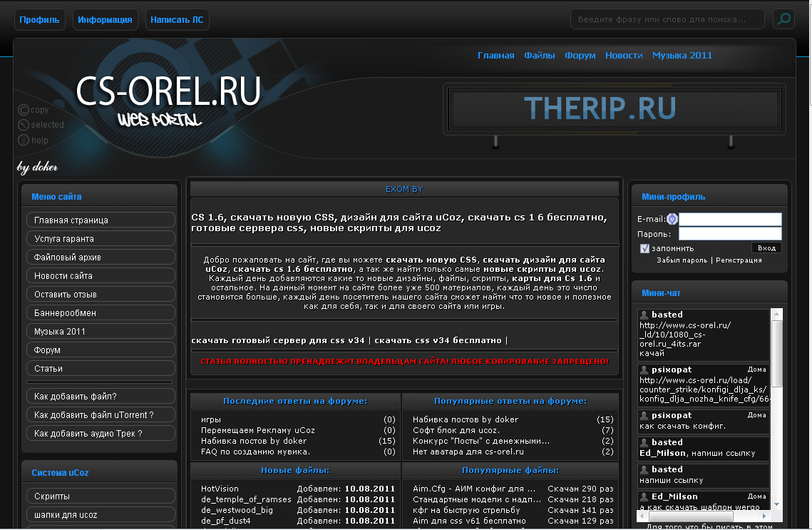Open the Профиль button

[39, 20]
